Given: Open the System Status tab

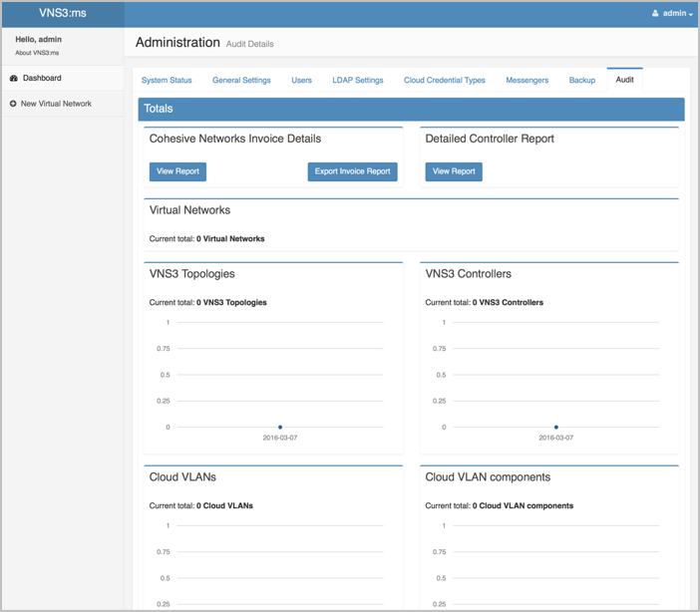Looking at the screenshot, I should coord(167,80).
